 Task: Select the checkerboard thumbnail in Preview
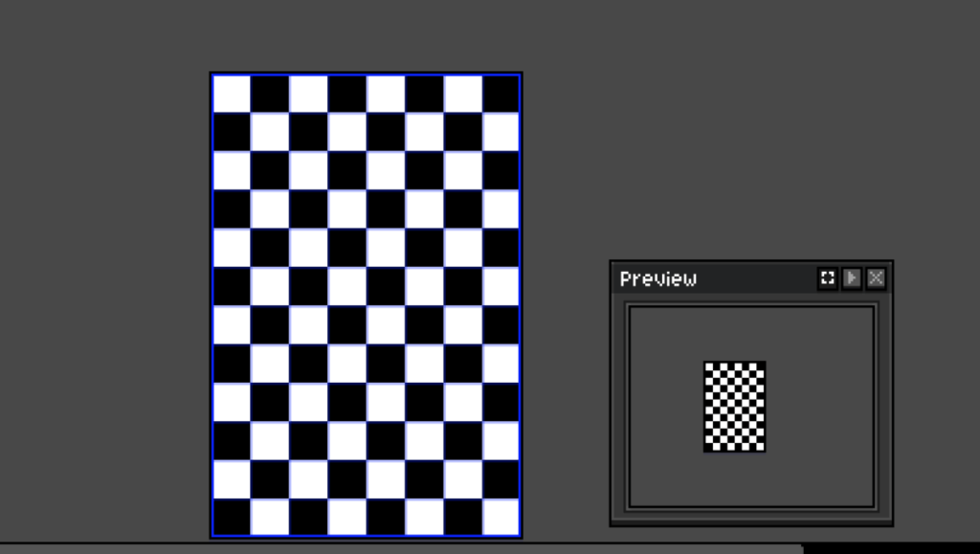click(734, 406)
